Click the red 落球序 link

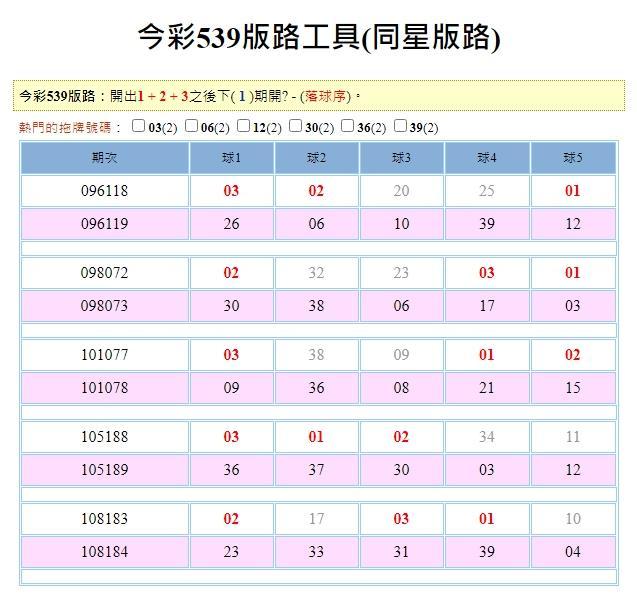pyautogui.click(x=325, y=96)
